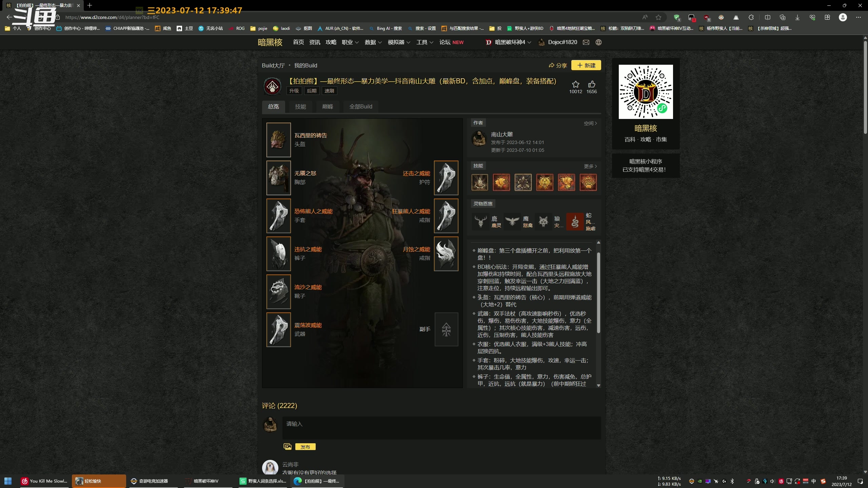Viewport: 868px width, 488px height.
Task: Open 暗黑破坏神IV taskbar item
Action: pos(208,481)
